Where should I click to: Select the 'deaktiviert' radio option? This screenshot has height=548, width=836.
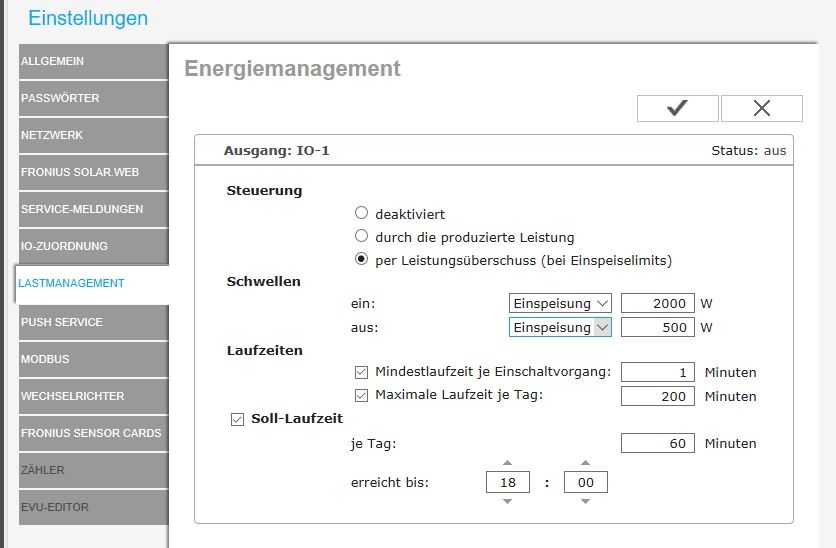coord(362,213)
